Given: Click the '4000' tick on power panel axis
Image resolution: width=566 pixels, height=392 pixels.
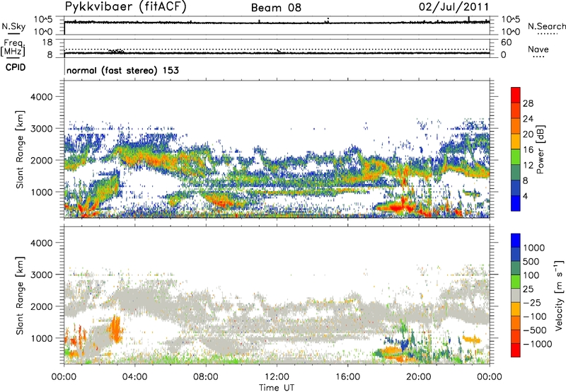Looking at the screenshot, I should pyautogui.click(x=41, y=97).
